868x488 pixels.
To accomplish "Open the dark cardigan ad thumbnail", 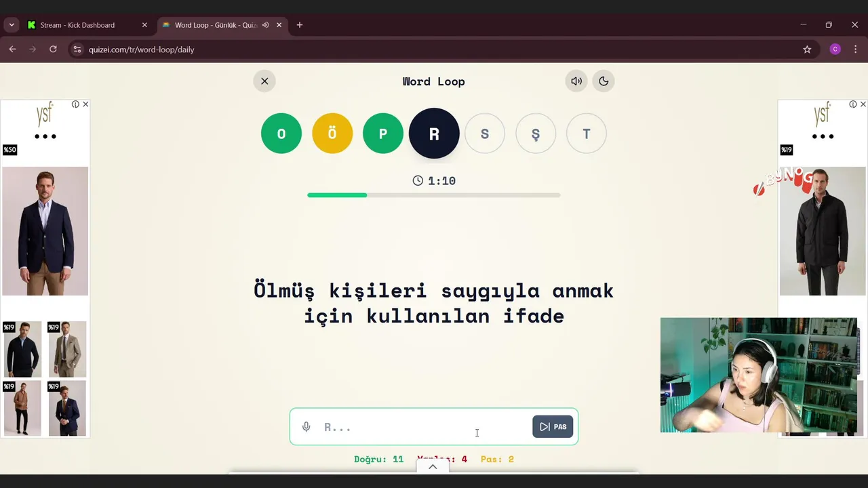I will point(22,349).
